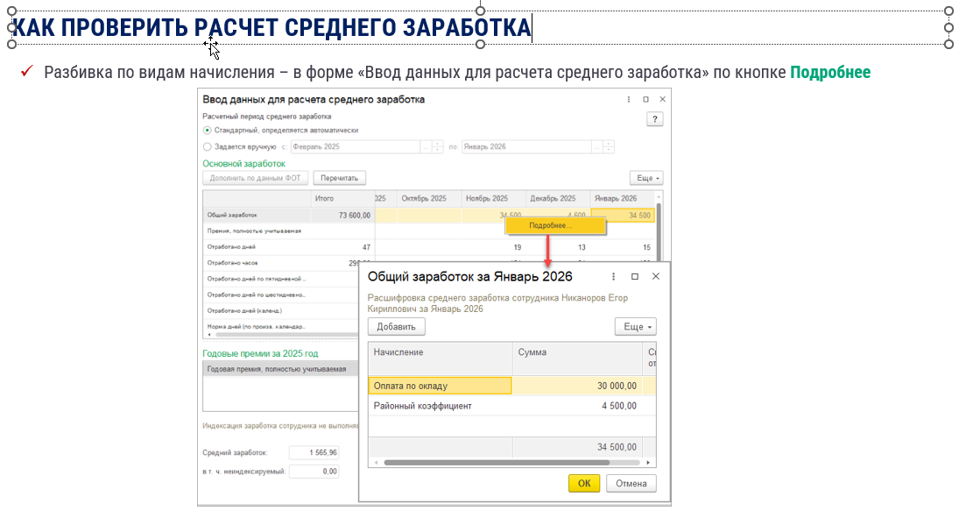This screenshot has width=980, height=511.
Task: Select the Общий заработок row label
Action: tap(257, 215)
